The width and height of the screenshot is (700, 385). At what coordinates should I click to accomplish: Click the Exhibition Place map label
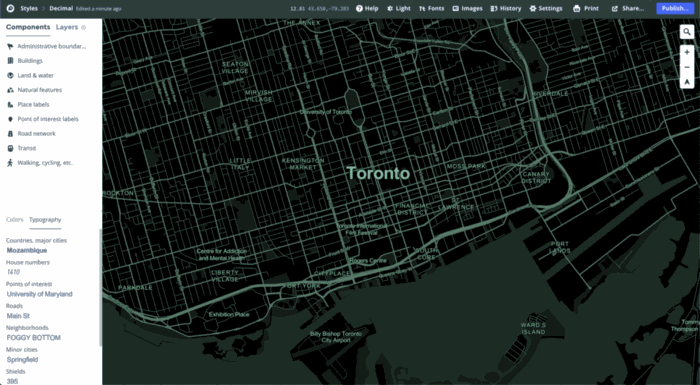pos(229,315)
